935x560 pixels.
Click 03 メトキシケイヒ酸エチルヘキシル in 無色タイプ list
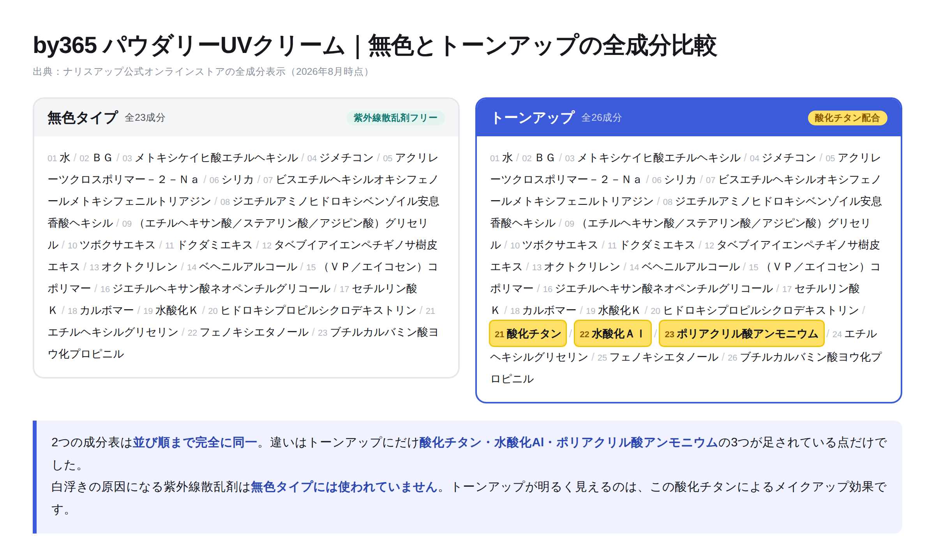(210, 158)
